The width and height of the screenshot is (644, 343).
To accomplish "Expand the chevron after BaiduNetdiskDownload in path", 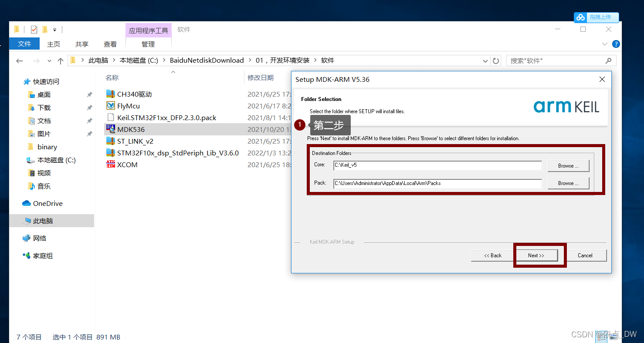I will (250, 61).
